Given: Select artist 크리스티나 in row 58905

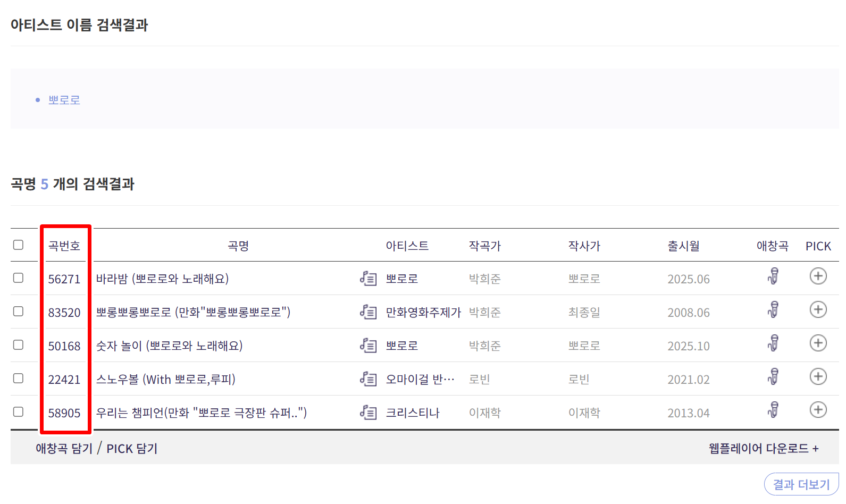Looking at the screenshot, I should click(x=413, y=413).
